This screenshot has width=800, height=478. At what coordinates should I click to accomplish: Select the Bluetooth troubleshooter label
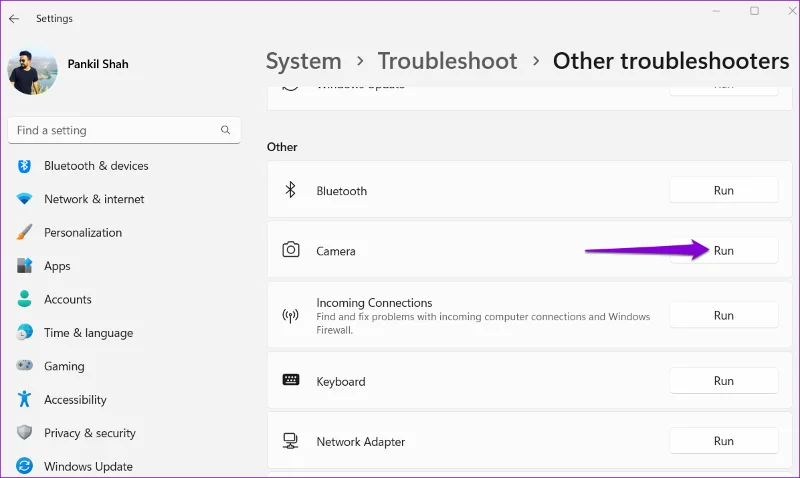pos(341,191)
